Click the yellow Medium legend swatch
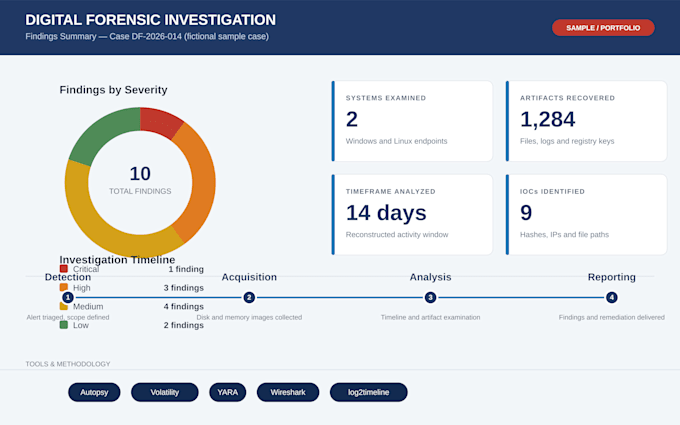The image size is (680, 425). point(64,306)
